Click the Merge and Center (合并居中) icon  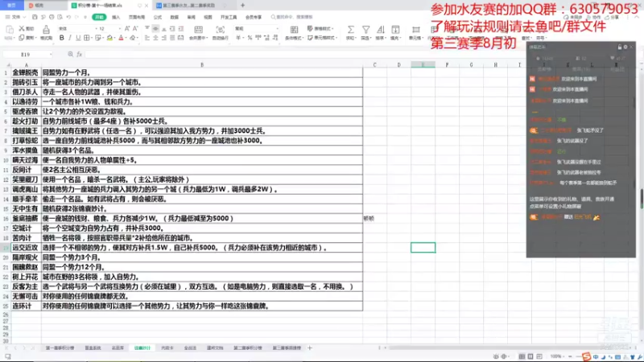point(198,30)
